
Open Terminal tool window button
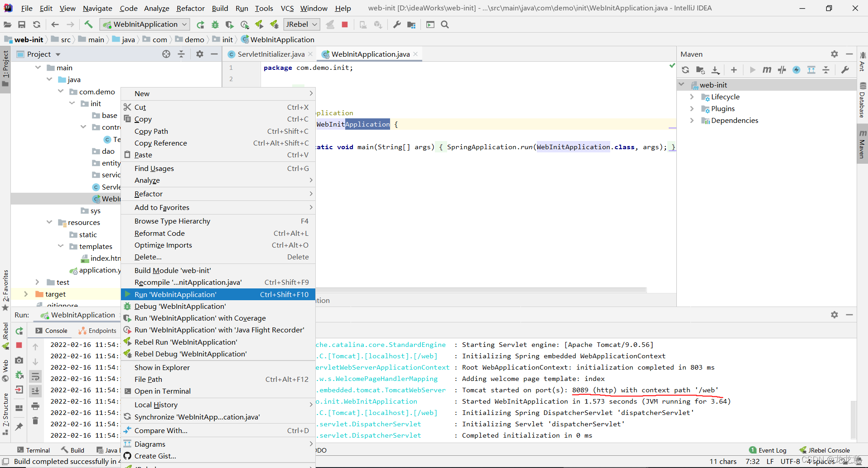point(34,450)
